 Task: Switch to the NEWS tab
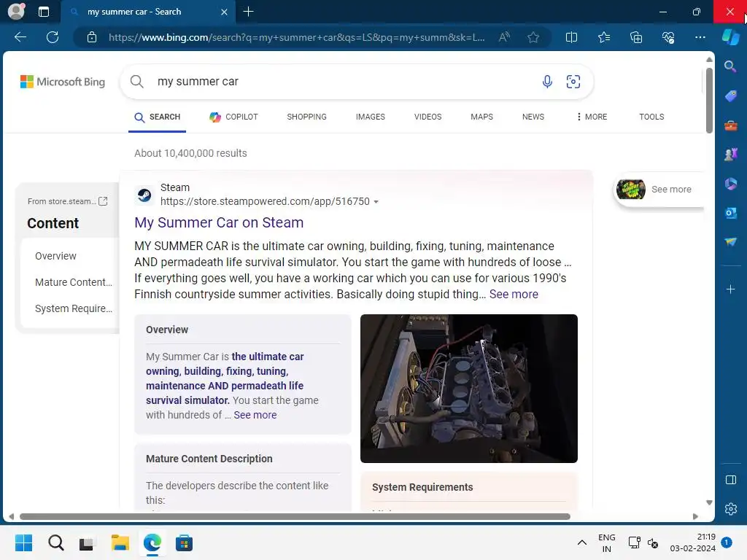coord(533,117)
